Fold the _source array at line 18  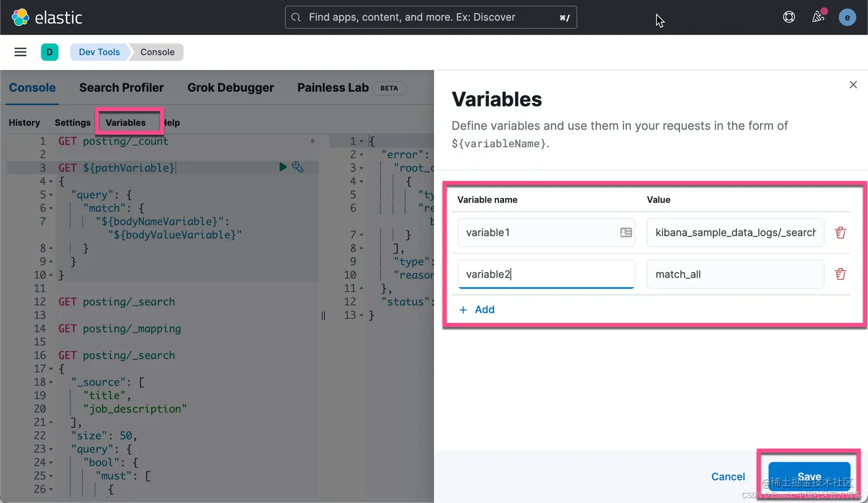click(x=51, y=383)
